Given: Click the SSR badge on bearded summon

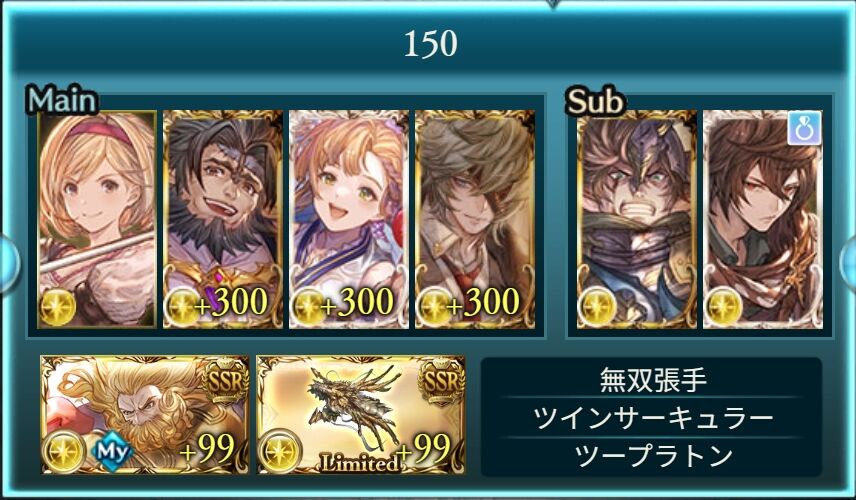Looking at the screenshot, I should click(225, 382).
